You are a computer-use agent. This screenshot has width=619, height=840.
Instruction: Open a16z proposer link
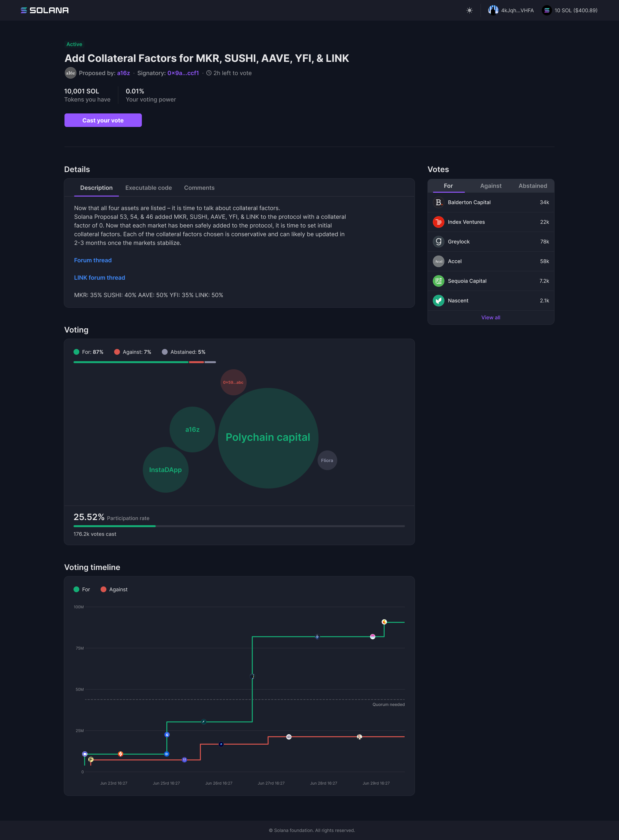(x=123, y=73)
